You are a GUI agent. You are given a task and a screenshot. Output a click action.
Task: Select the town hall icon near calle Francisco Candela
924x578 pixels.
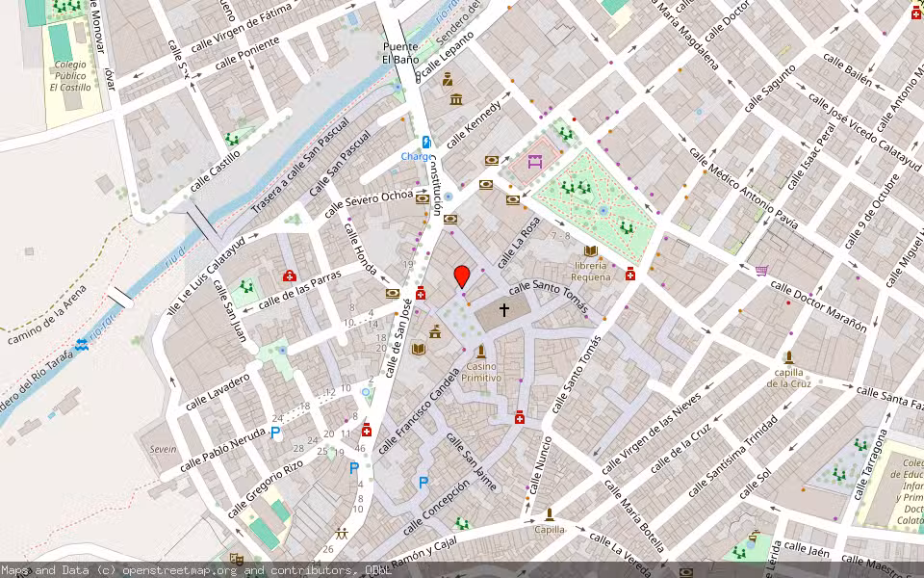tap(435, 332)
